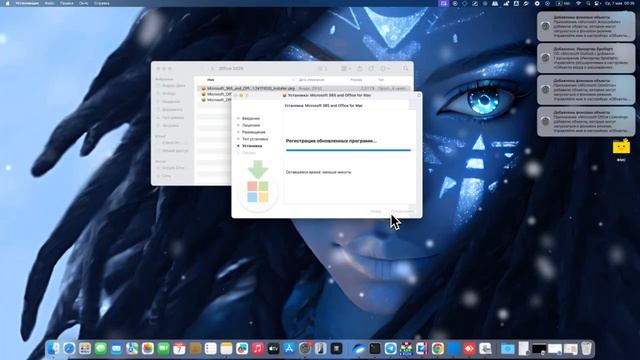640x360 pixels.
Task: Click the lock icon in installer title bar
Action: tap(419, 95)
